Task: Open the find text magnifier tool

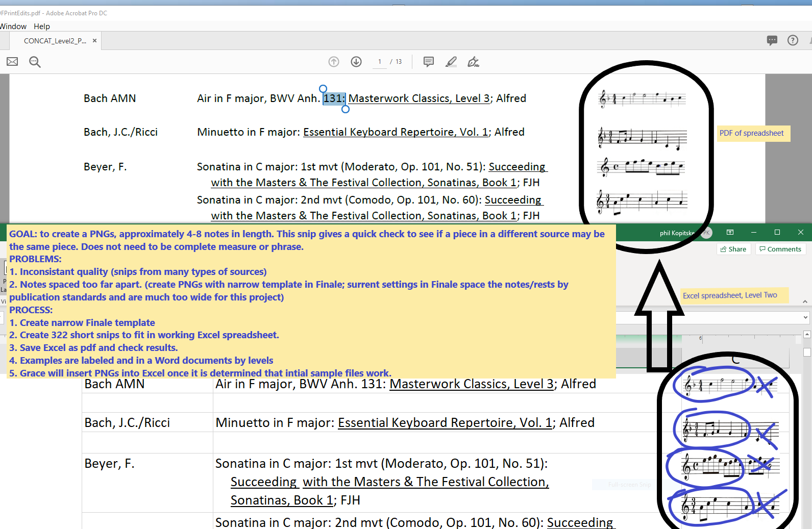Action: click(35, 62)
